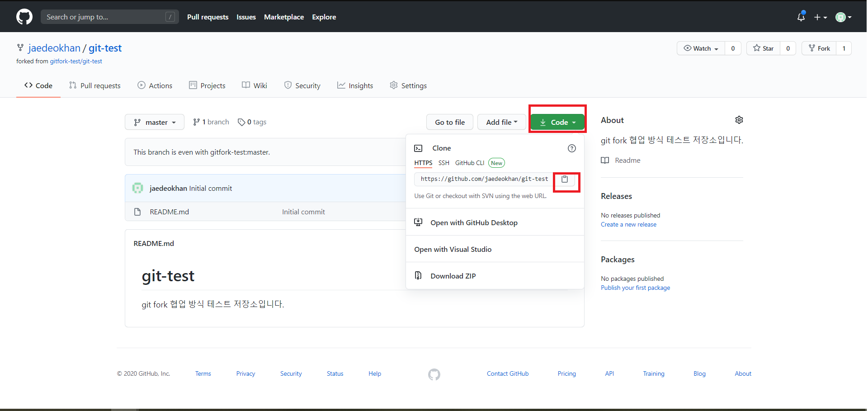Click the fork count number 1
The width and height of the screenshot is (868, 411).
(x=844, y=48)
